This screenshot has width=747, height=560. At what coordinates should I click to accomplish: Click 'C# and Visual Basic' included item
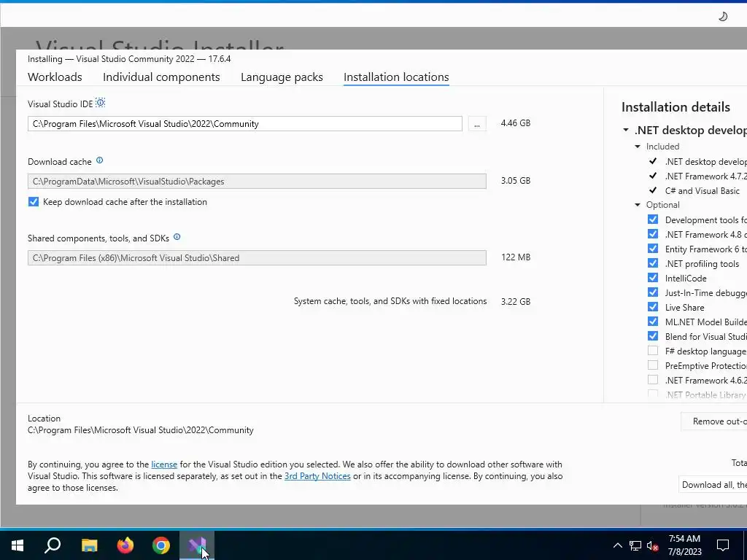(x=703, y=191)
